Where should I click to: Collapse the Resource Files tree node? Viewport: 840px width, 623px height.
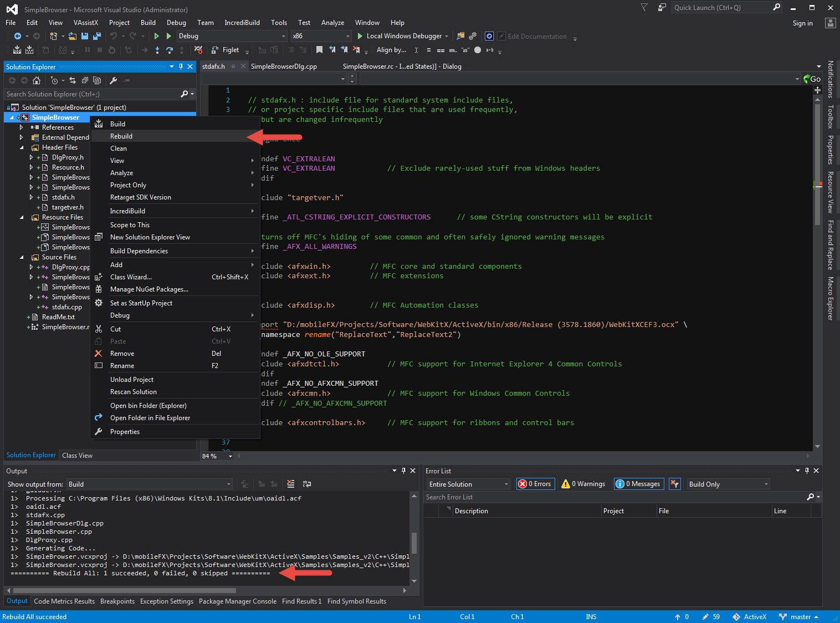[x=22, y=217]
